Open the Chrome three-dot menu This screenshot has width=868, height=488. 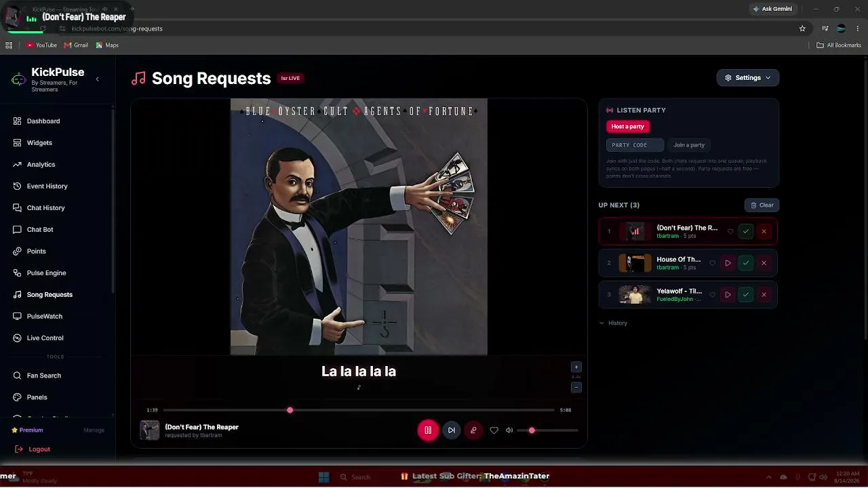[858, 28]
